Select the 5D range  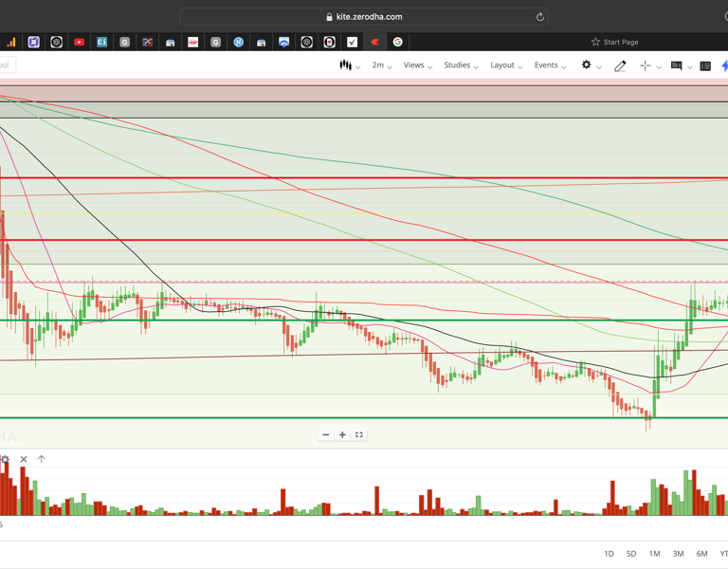631,554
